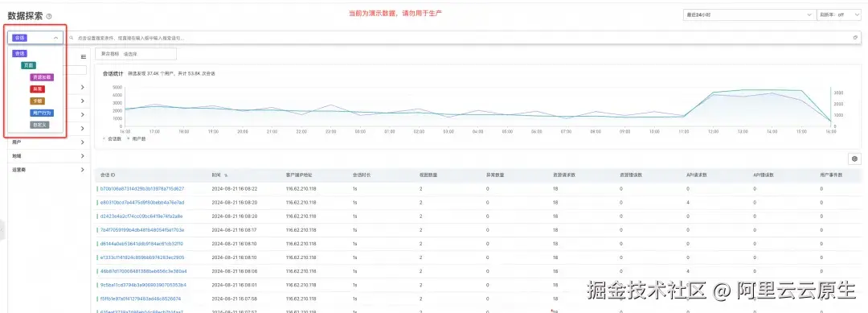Screen dimensions: 868x313
Task: Click the 会话时长 column header
Action: coord(362,175)
